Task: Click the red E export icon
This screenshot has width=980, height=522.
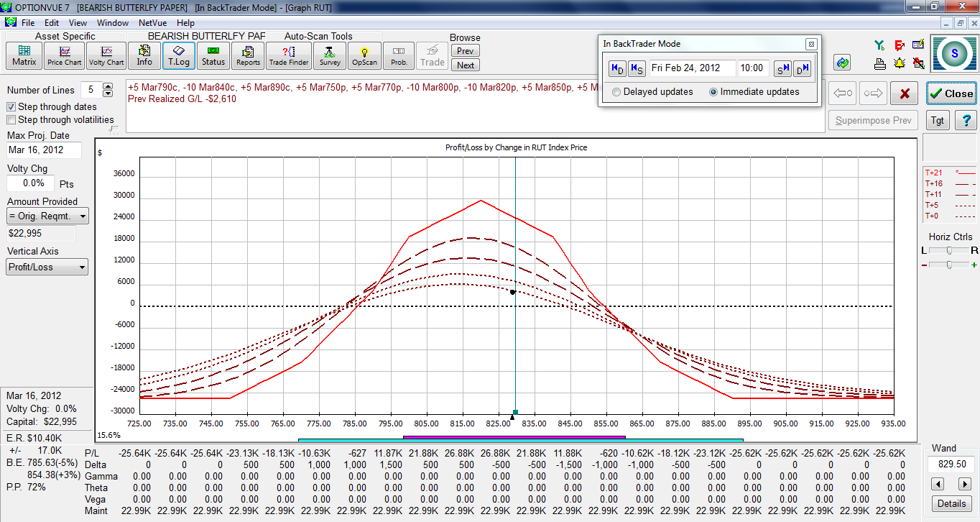Action: coord(900,45)
